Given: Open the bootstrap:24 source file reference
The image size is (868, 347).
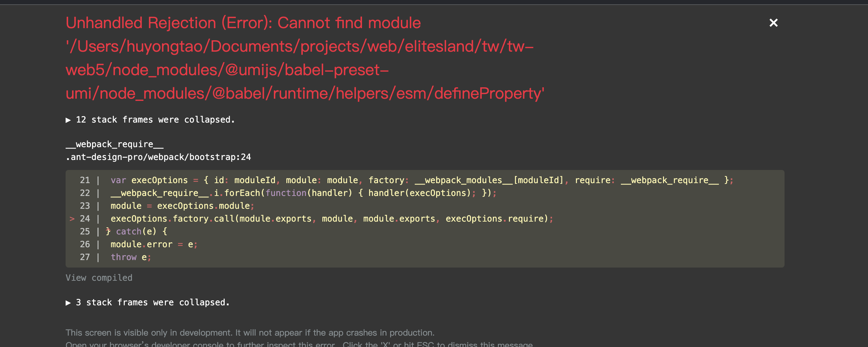Looking at the screenshot, I should pos(158,156).
